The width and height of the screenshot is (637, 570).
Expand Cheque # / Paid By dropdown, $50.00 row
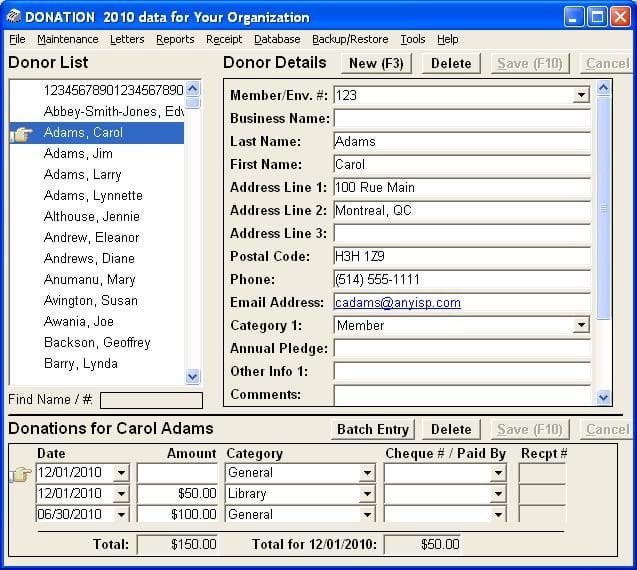(498, 494)
